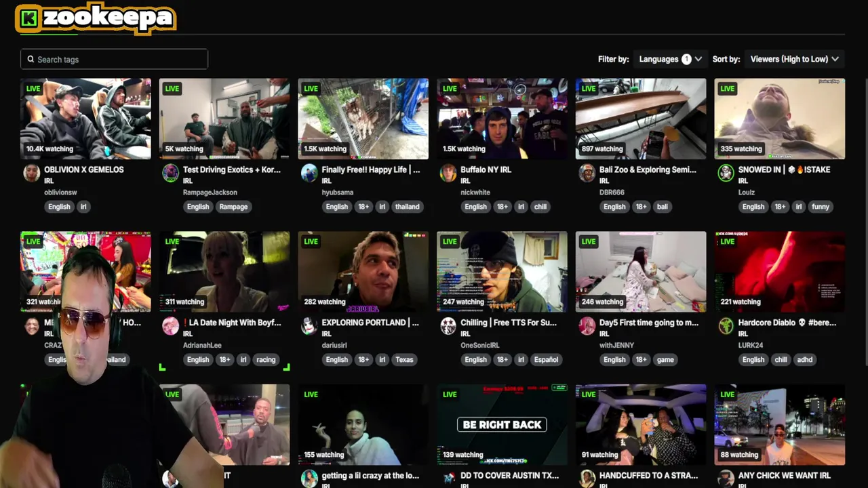
Task: Open the AdrianahLee channel name link
Action: click(x=202, y=346)
